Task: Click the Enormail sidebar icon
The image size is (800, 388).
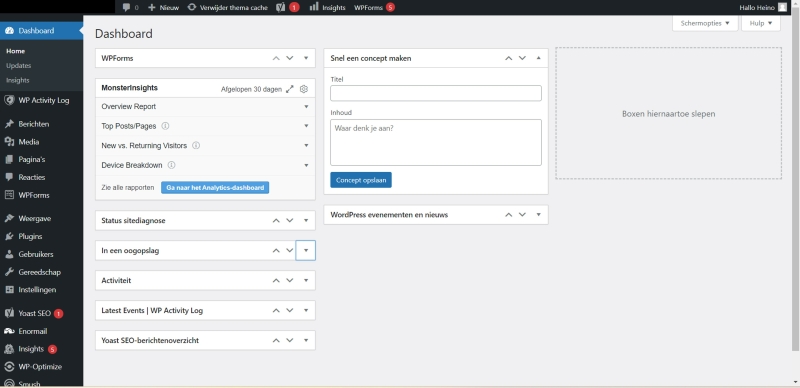Action: (9, 331)
